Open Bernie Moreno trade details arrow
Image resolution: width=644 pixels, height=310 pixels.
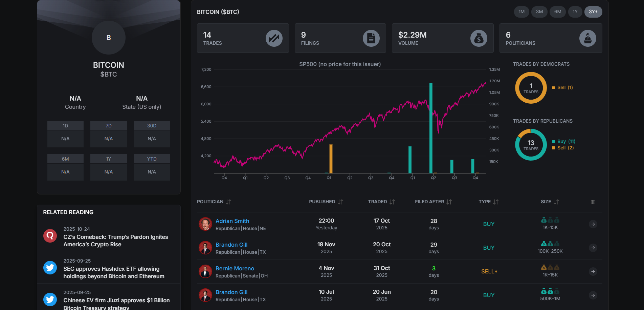(593, 272)
